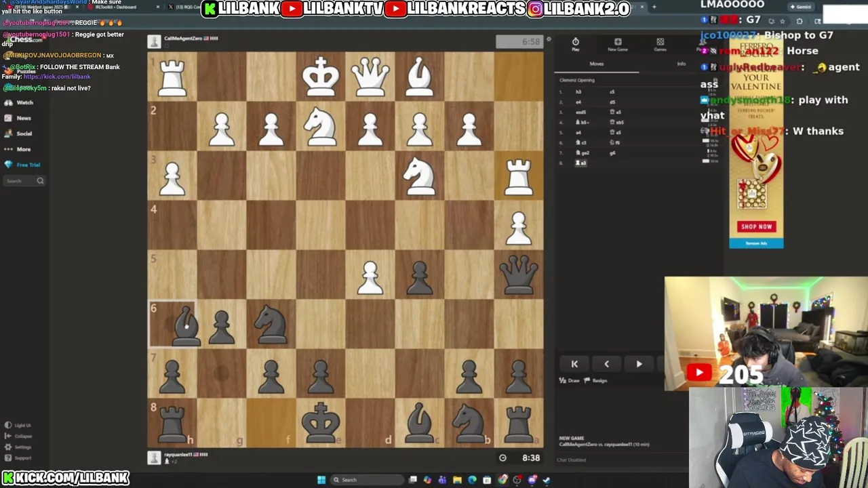
Task: Select the white knight on row 3
Action: tap(420, 176)
